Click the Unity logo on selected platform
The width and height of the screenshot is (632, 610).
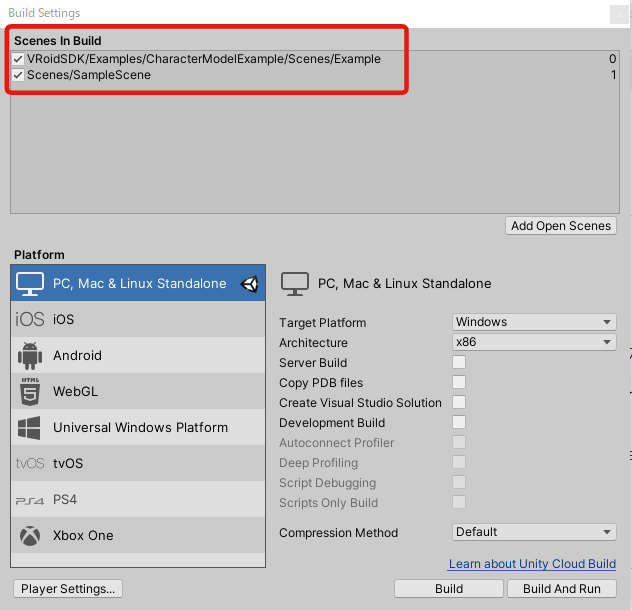(x=249, y=284)
